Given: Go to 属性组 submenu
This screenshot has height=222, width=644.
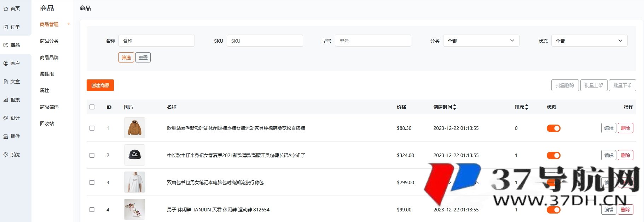Looking at the screenshot, I should (47, 74).
